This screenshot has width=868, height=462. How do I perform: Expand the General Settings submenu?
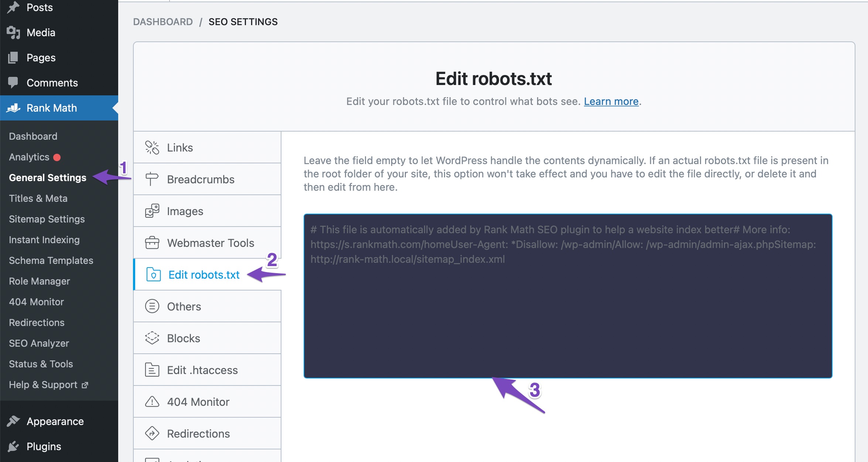48,177
